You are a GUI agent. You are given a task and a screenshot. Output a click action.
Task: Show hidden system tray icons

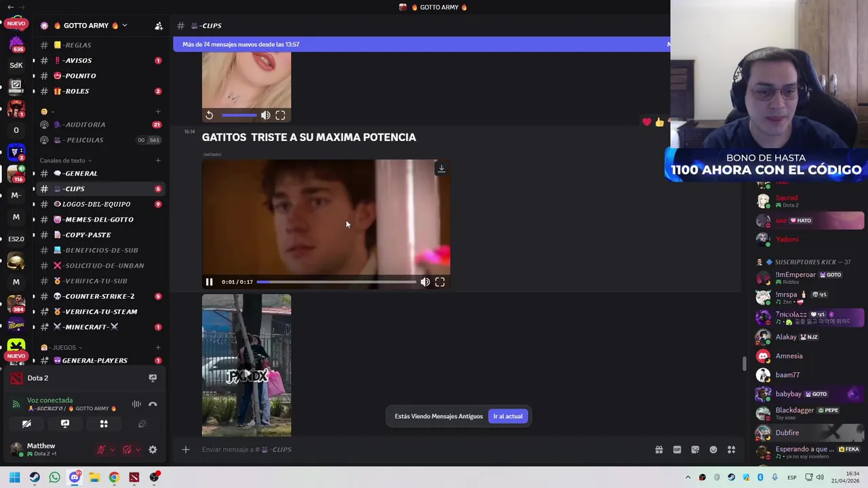click(688, 477)
